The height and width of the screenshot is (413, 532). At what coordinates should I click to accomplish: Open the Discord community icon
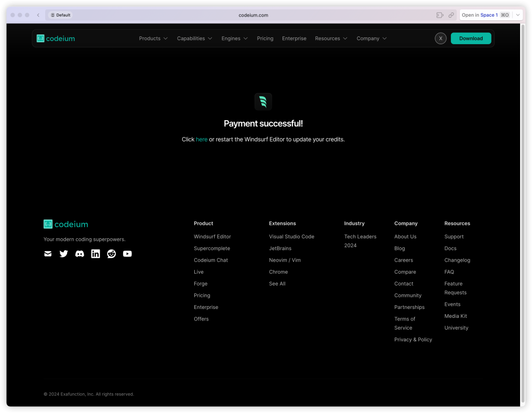[x=79, y=254]
